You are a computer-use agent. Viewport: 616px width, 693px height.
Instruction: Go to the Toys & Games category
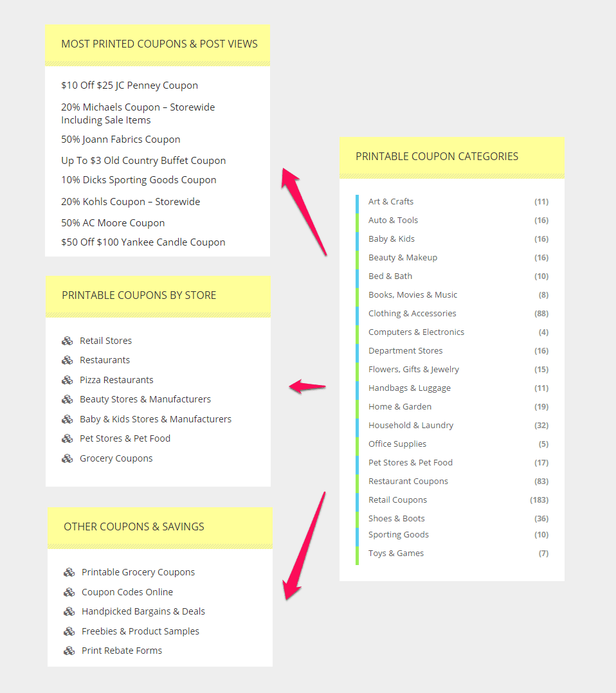pos(395,553)
